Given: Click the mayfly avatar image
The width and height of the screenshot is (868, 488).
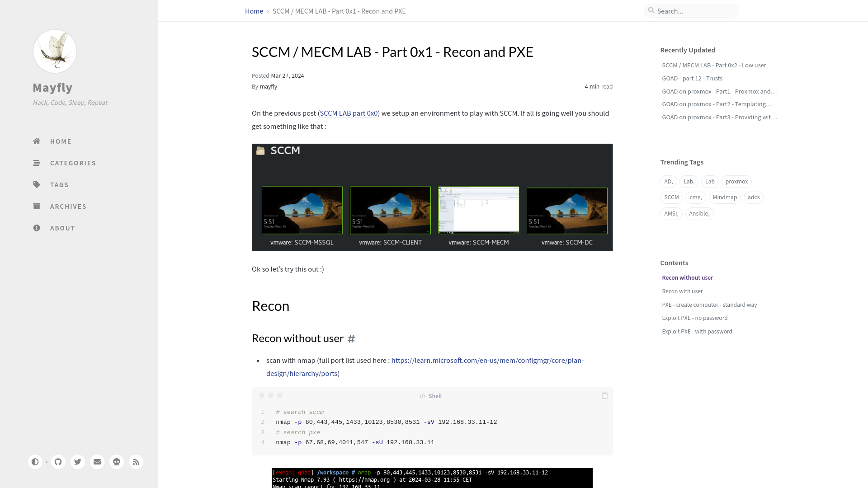Looking at the screenshot, I should [55, 52].
